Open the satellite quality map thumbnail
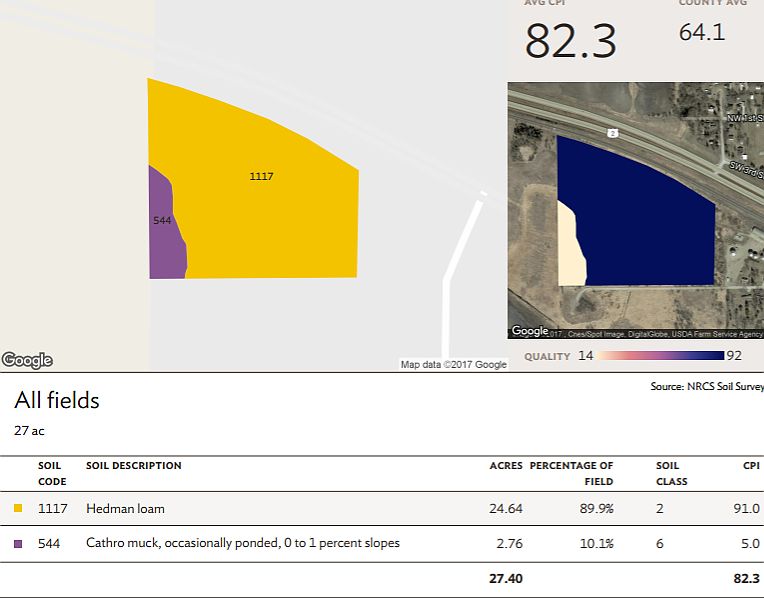Viewport: 764px width, 598px height. tap(635, 210)
